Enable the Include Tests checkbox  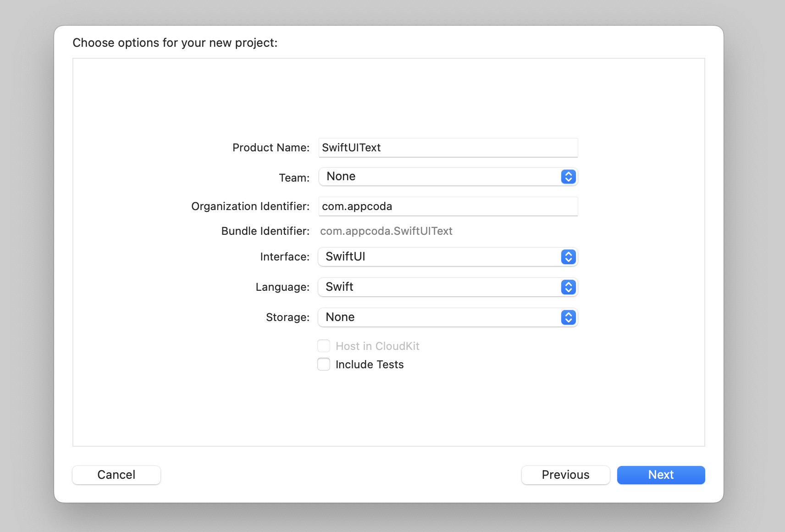324,364
